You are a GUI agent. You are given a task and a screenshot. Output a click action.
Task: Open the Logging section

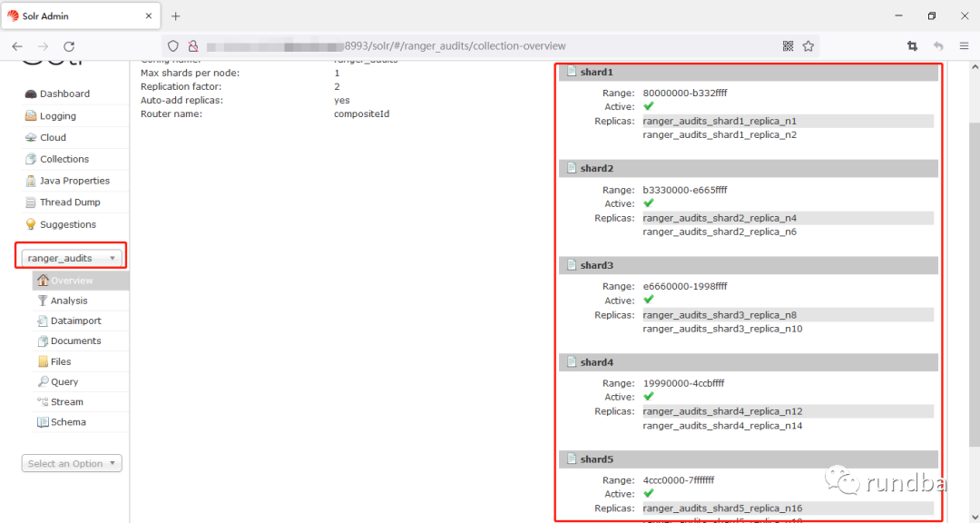57,115
